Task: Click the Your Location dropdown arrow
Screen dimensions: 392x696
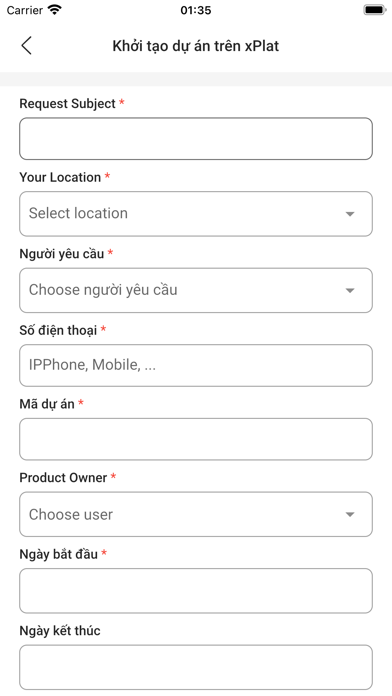Action: point(350,214)
